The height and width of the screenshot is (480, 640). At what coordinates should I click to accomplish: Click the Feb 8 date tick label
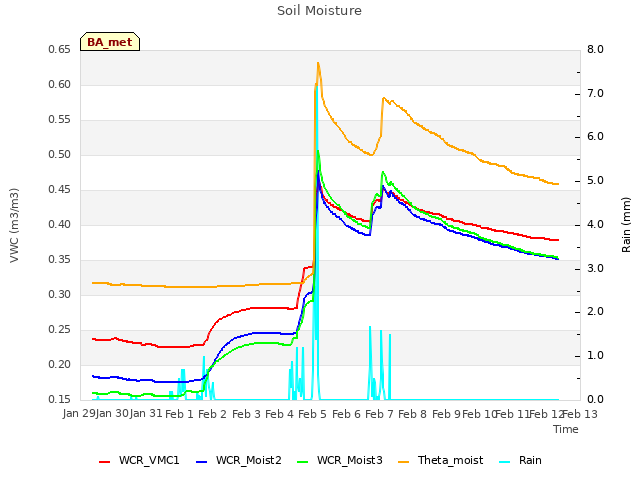[412, 414]
